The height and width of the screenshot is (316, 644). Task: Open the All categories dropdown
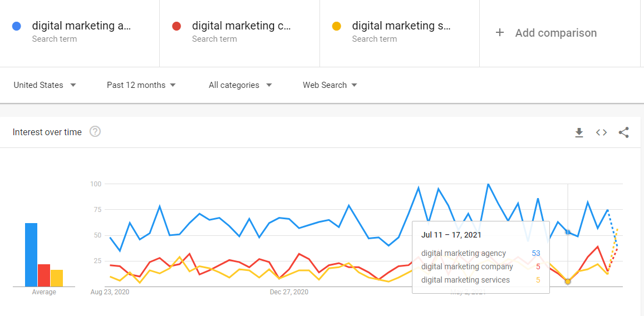[240, 85]
